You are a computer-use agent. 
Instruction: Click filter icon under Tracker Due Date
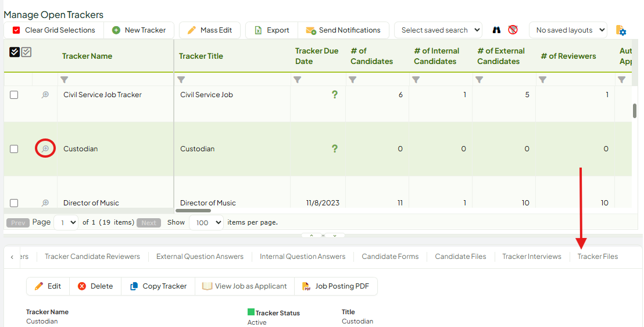298,79
